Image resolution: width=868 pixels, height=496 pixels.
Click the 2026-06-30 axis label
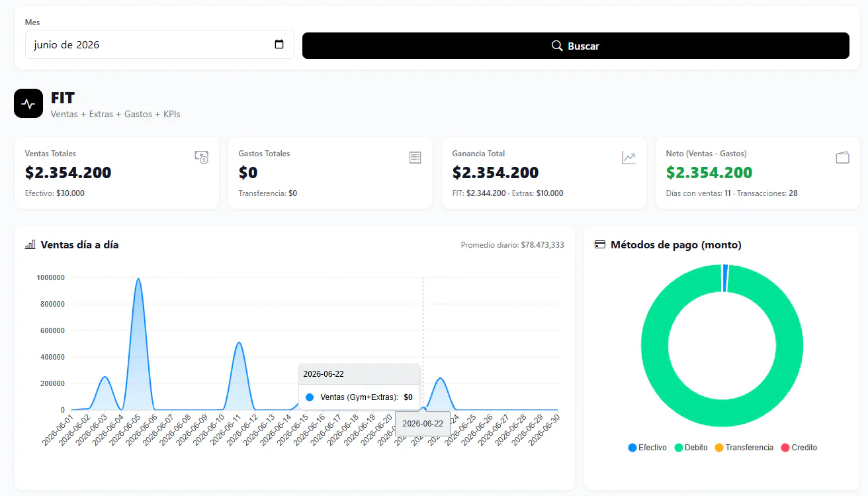click(544, 429)
